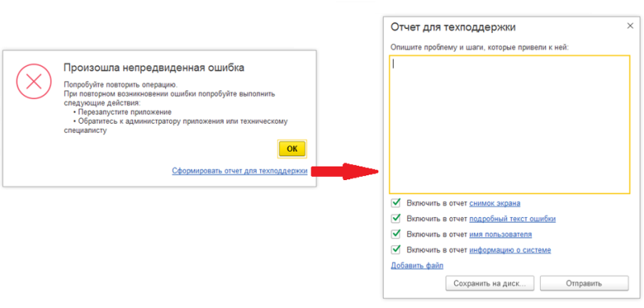Image resolution: width=644 pixels, height=308 pixels.
Task: Toggle the 'информацию о системе' checkbox
Action: (x=396, y=249)
